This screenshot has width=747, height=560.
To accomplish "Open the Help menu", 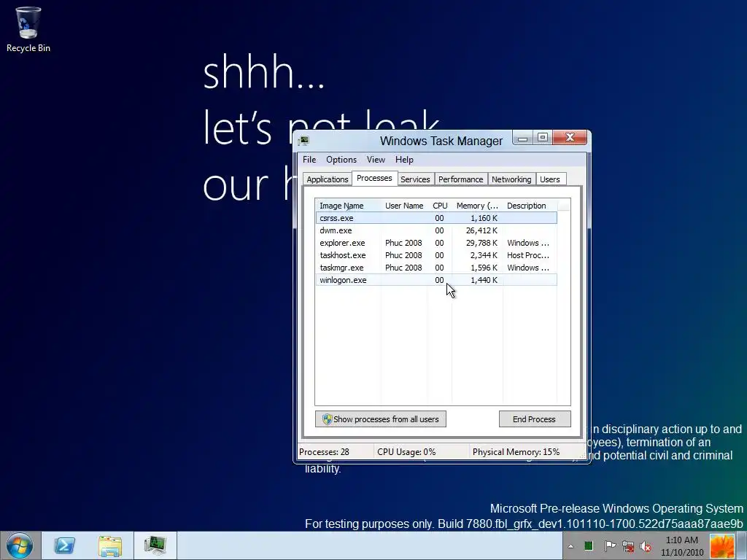I will click(x=404, y=160).
